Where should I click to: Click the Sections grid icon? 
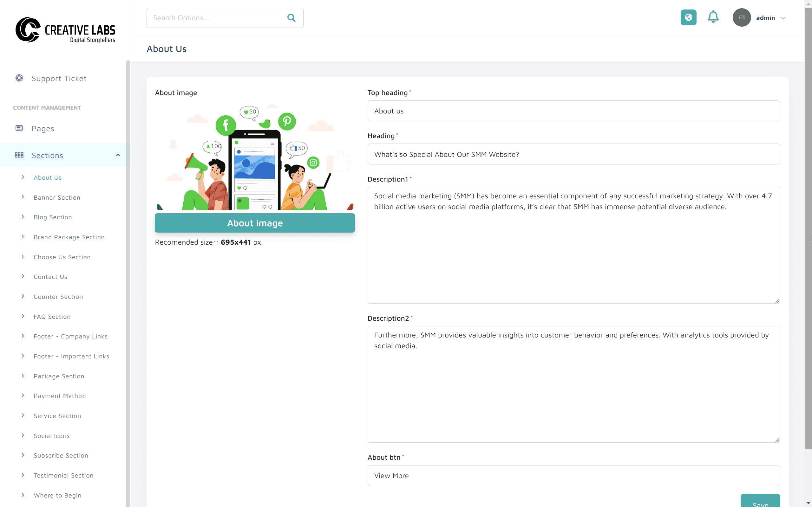pos(19,155)
